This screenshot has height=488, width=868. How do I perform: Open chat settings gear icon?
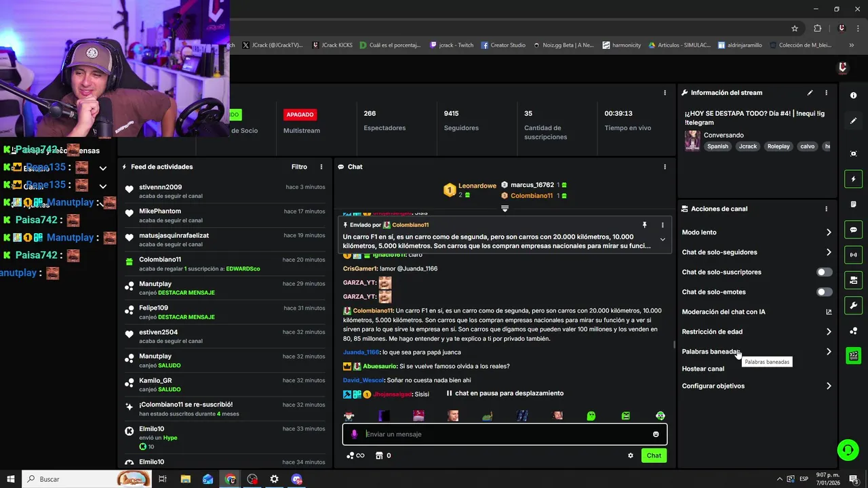(x=631, y=455)
